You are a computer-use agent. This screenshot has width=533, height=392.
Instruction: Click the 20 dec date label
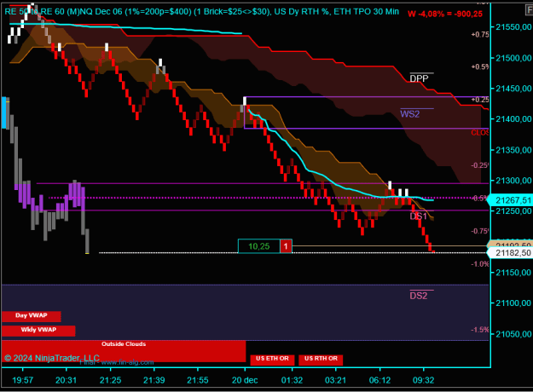tap(245, 380)
